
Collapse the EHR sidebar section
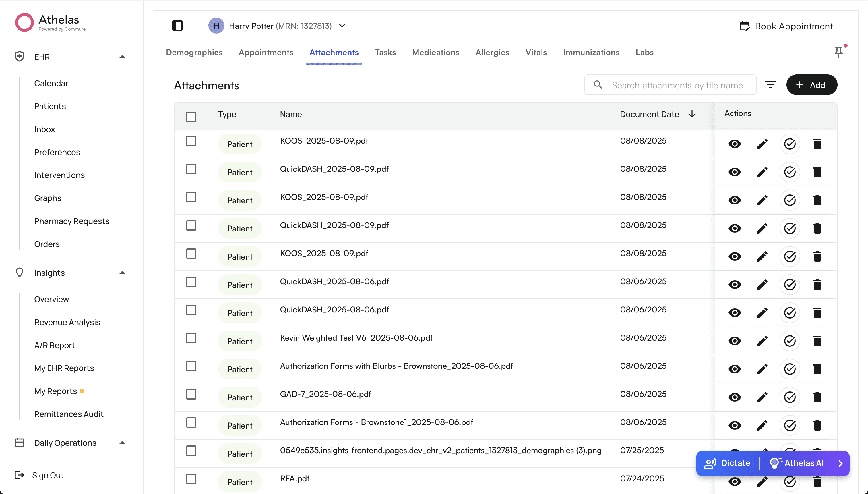pyautogui.click(x=122, y=57)
